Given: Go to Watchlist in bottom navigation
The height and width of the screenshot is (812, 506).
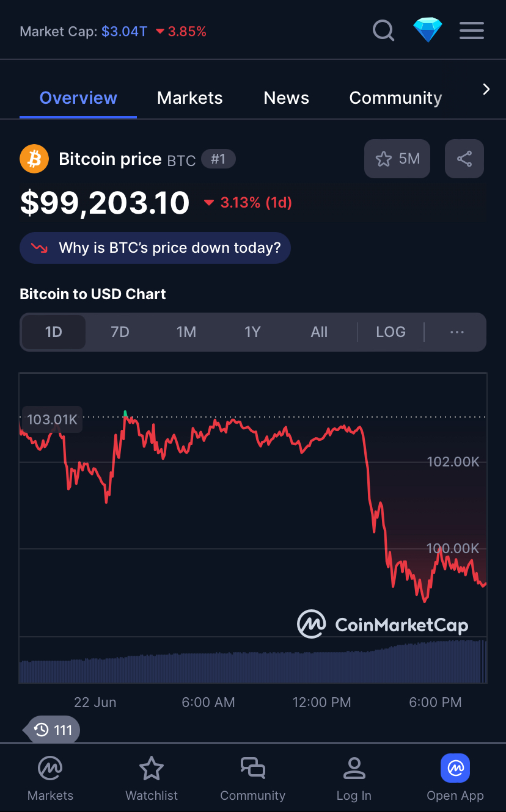Looking at the screenshot, I should tap(152, 778).
